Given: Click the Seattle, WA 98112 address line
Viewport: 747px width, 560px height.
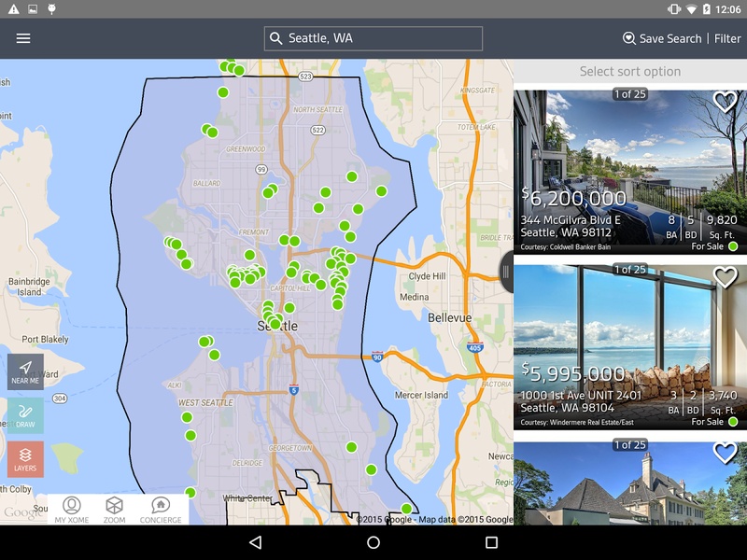Looking at the screenshot, I should [x=566, y=232].
